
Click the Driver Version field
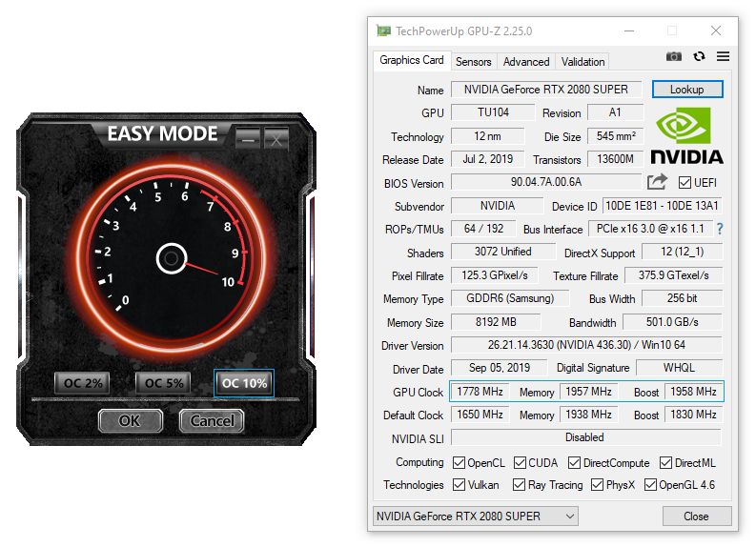pos(586,345)
